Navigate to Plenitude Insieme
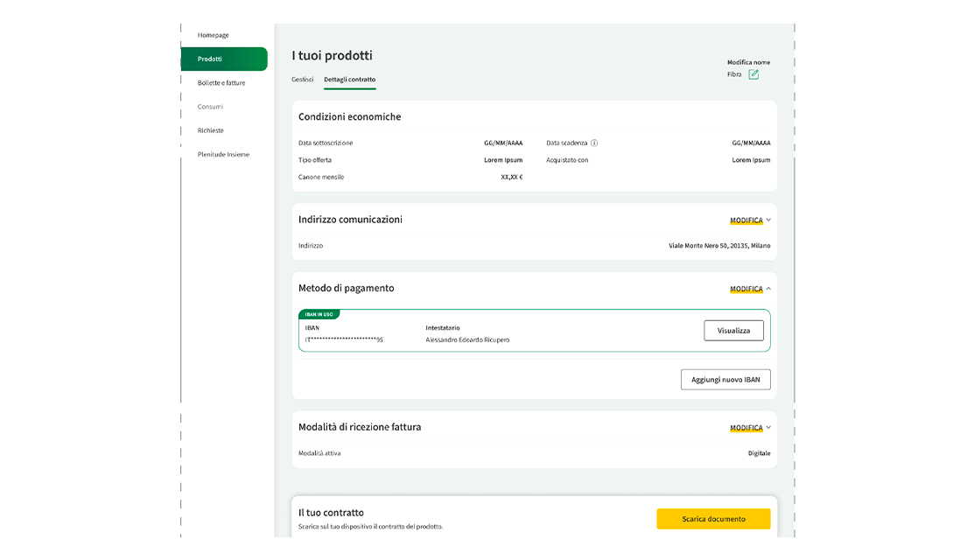Viewport: 974px width, 560px height. coord(223,154)
